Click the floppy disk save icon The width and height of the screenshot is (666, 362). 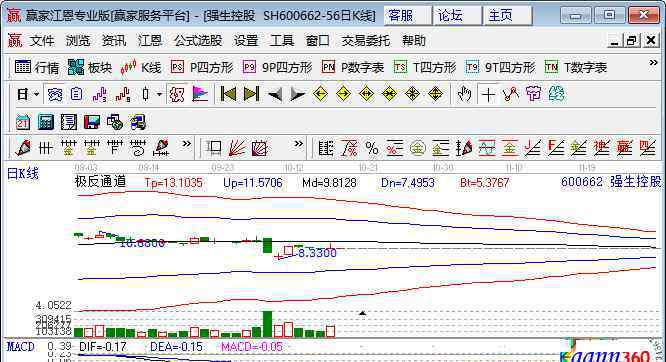(91, 122)
